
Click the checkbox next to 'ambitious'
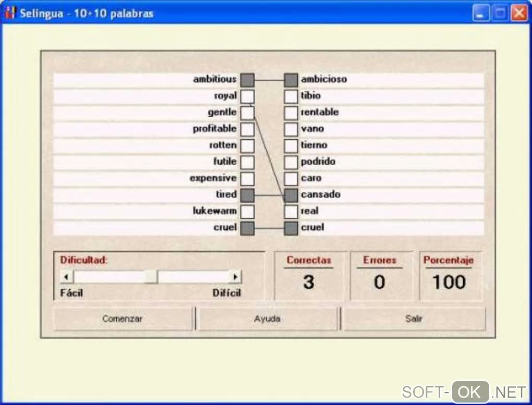[x=247, y=80]
